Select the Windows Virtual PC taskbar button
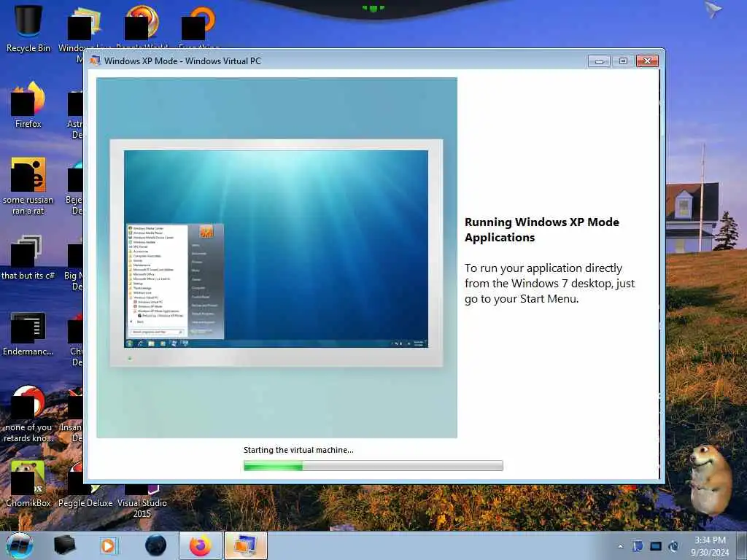The height and width of the screenshot is (560, 747). (x=245, y=545)
